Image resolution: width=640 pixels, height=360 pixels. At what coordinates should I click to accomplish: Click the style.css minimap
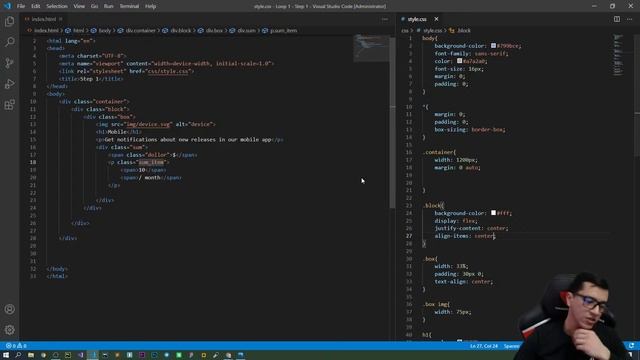coord(619,55)
